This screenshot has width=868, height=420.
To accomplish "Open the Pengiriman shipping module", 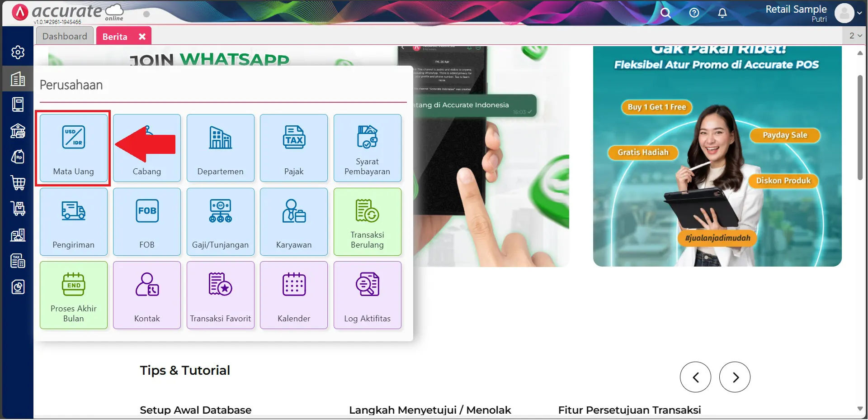I will (x=73, y=222).
